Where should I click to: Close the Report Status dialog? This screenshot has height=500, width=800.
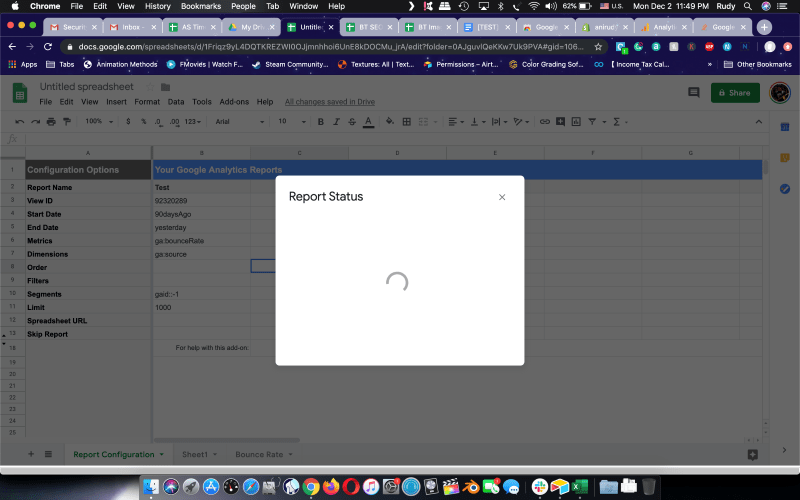click(x=502, y=197)
